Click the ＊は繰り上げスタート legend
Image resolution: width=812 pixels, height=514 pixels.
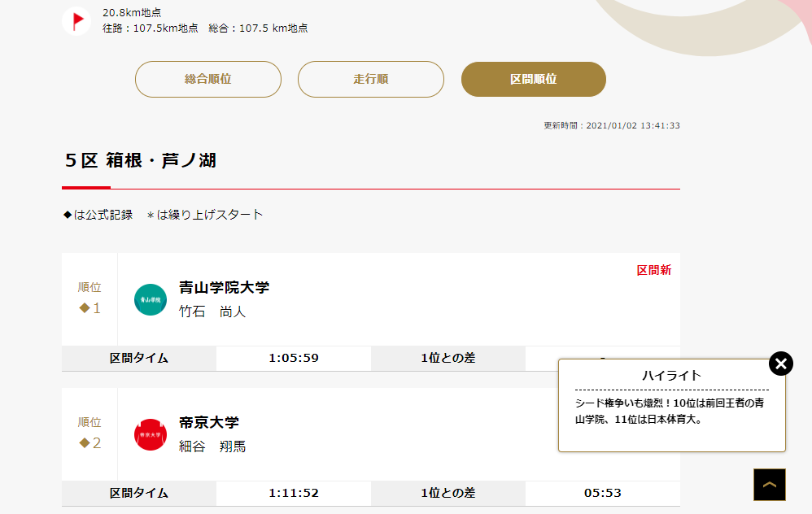(x=204, y=215)
